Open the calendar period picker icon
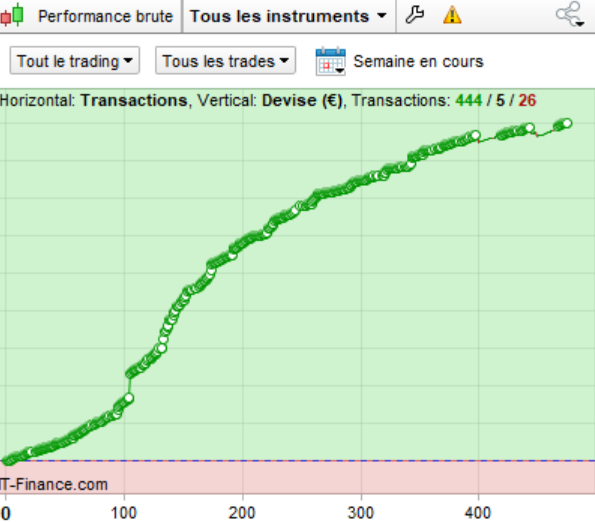Screen dimensions: 595x522 331,61
